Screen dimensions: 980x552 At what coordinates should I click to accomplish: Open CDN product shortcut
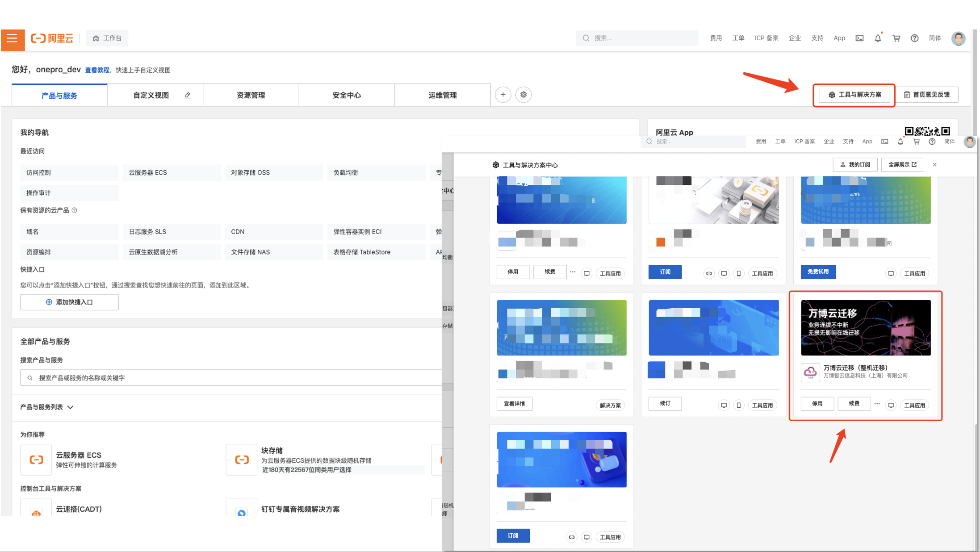(274, 232)
